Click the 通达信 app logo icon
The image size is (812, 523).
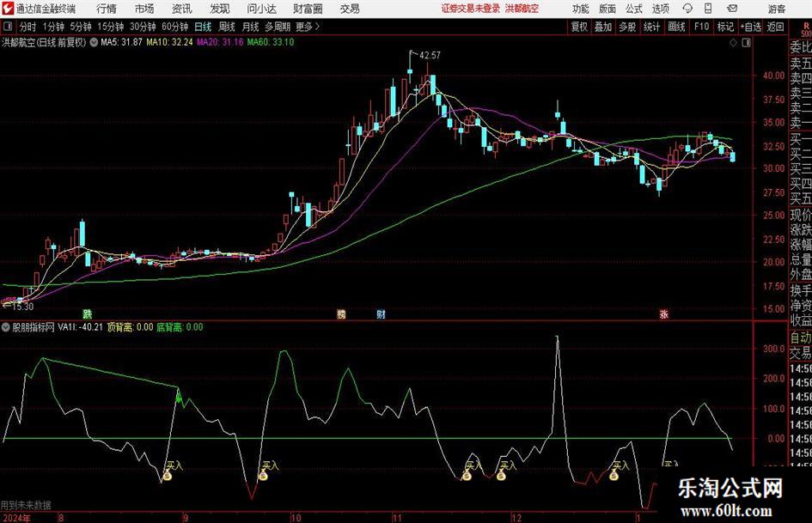[7, 9]
